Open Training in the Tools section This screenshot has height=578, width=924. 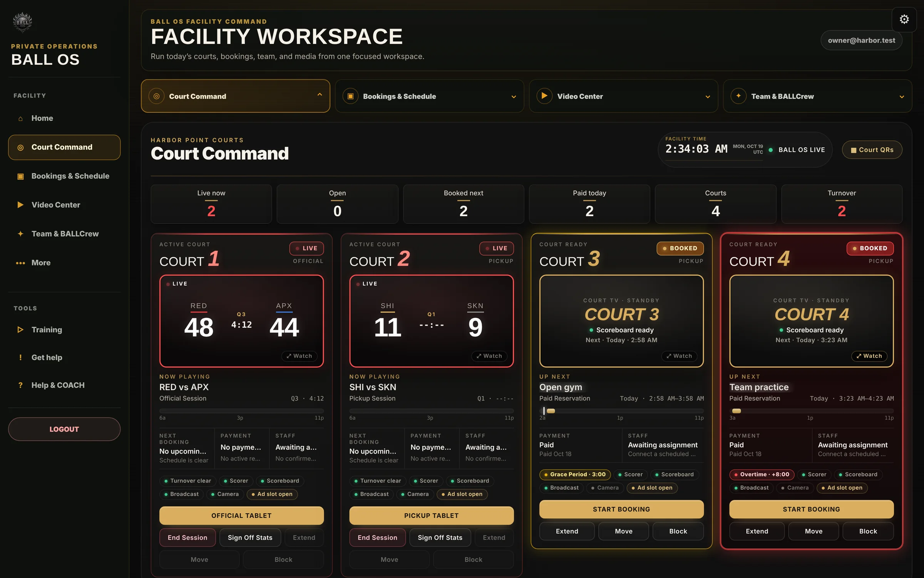[64, 330]
